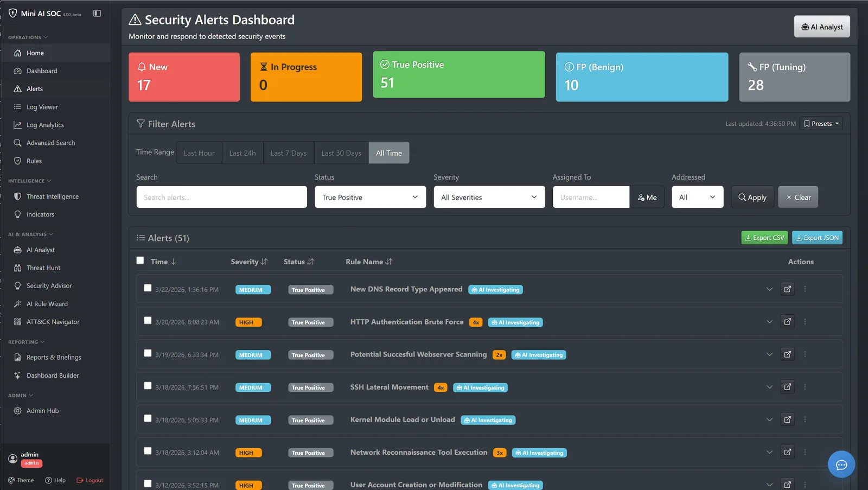Screen dimensions: 868x490
Task: Select the Last 24h time range
Action: [242, 152]
